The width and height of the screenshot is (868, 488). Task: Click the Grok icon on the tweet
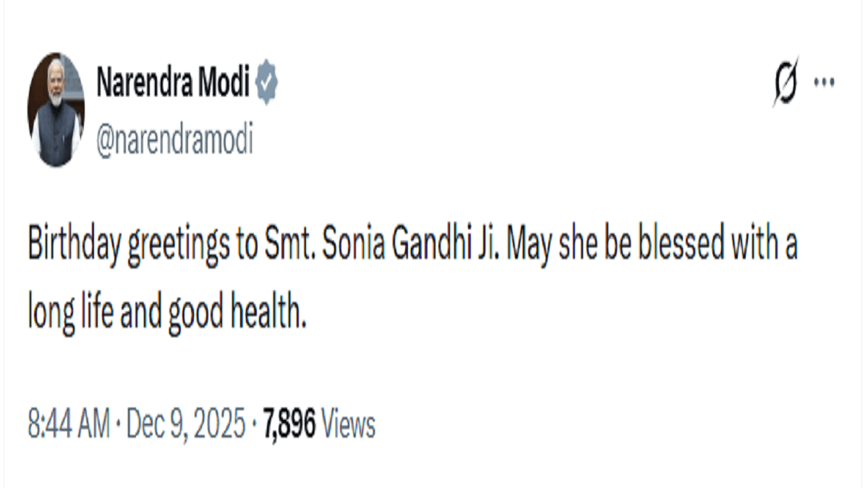(786, 81)
